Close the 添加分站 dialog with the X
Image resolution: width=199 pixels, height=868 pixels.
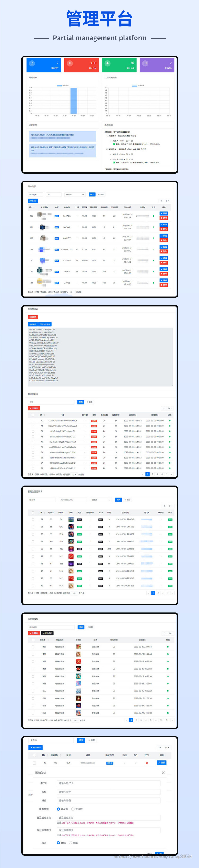(163, 773)
